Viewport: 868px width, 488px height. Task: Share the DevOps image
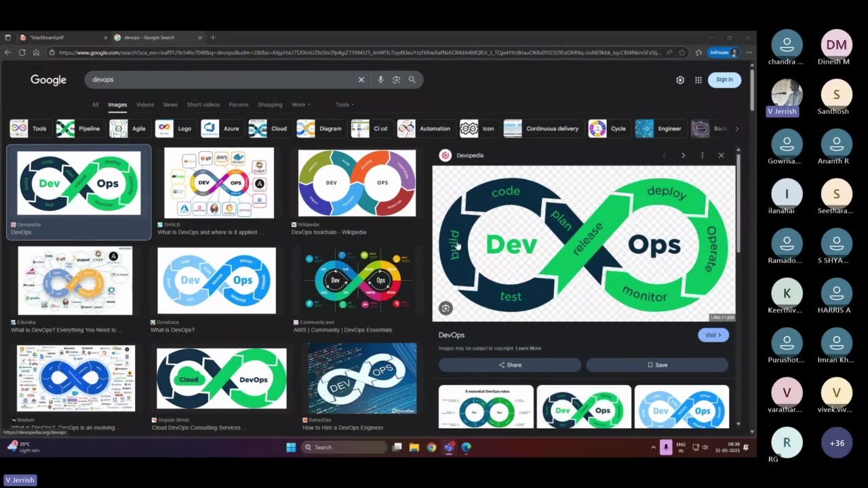click(510, 365)
